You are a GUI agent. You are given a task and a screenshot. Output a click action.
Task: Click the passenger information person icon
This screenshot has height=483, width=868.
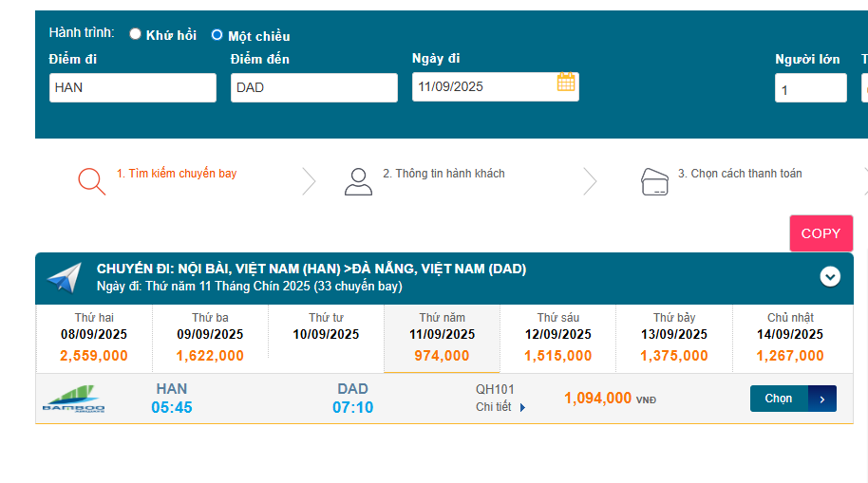358,181
